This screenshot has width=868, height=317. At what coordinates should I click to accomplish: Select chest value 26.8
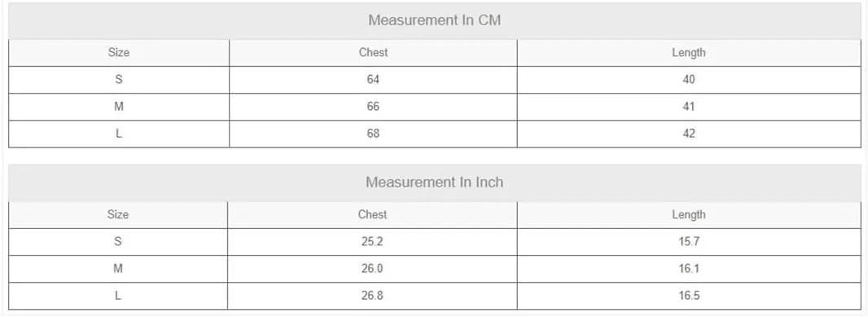(372, 296)
